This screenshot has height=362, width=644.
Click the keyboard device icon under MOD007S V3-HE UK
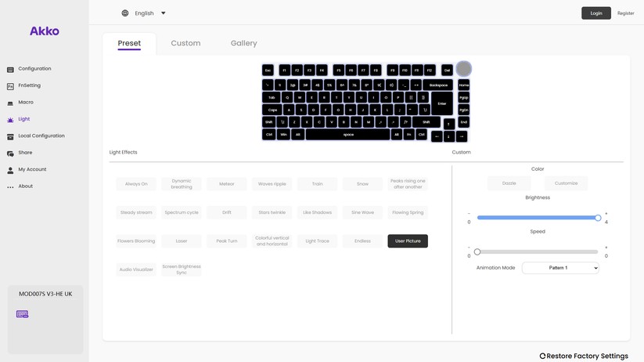tap(22, 314)
